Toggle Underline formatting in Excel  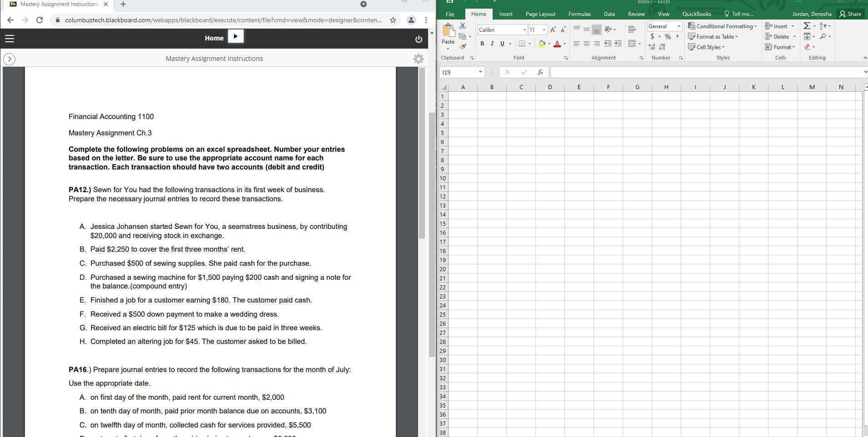coord(502,44)
